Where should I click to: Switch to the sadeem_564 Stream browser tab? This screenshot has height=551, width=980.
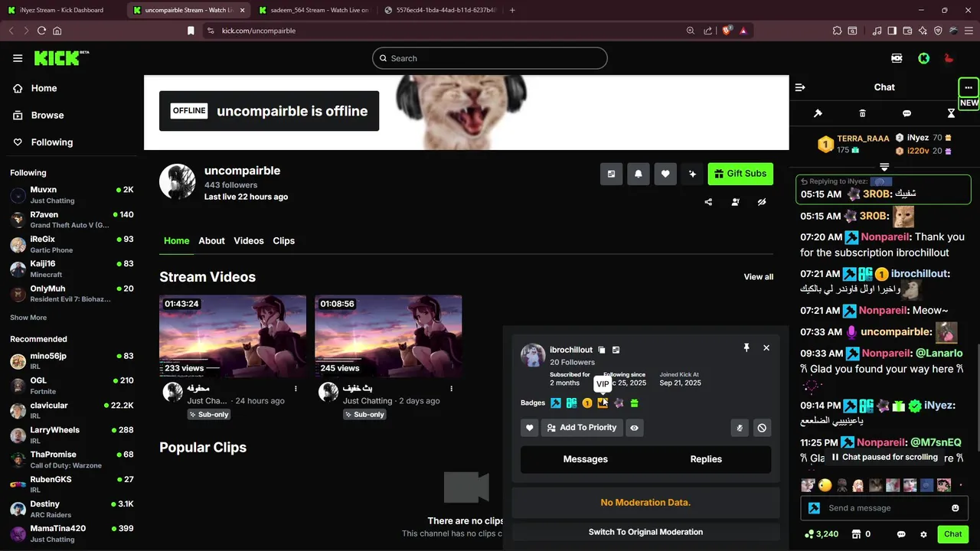point(314,10)
